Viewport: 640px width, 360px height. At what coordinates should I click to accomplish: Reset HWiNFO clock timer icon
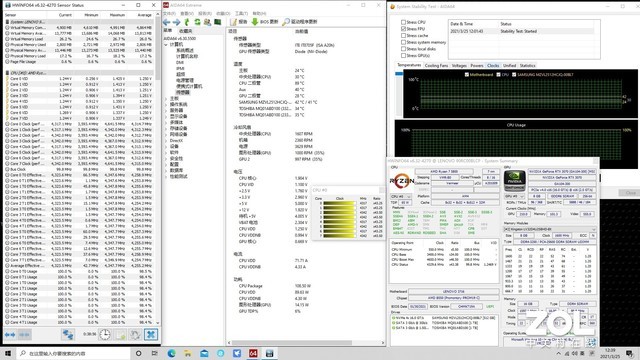click(x=105, y=335)
